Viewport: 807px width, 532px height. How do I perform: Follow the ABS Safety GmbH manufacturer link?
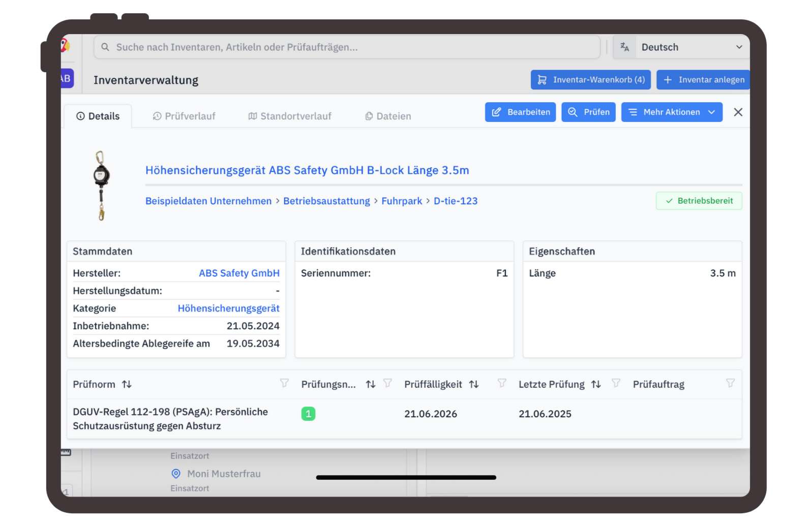point(239,273)
